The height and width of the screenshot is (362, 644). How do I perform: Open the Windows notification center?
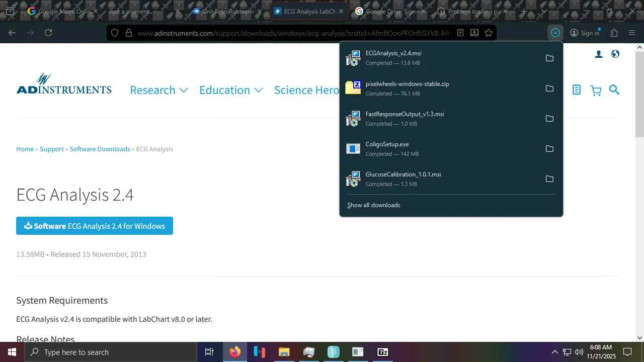(x=627, y=352)
